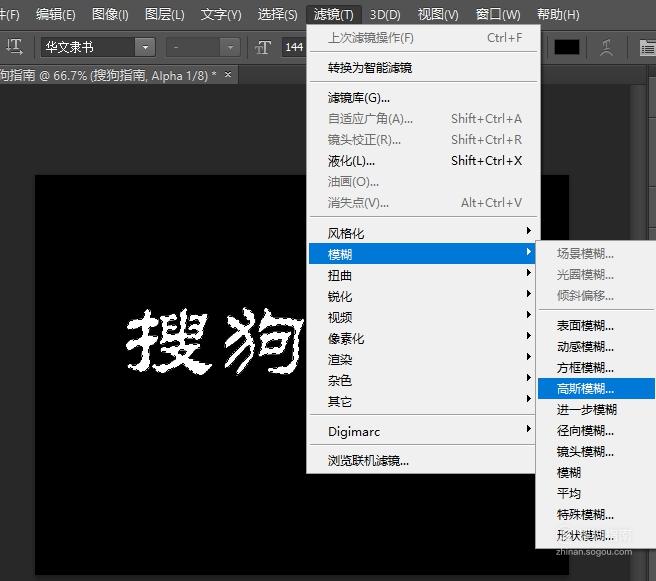
Task: Expand the 视频 submenu
Action: point(422,317)
